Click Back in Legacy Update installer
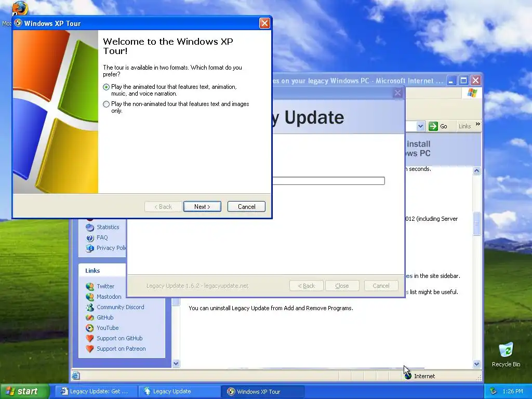The height and width of the screenshot is (399, 532). 307,286
